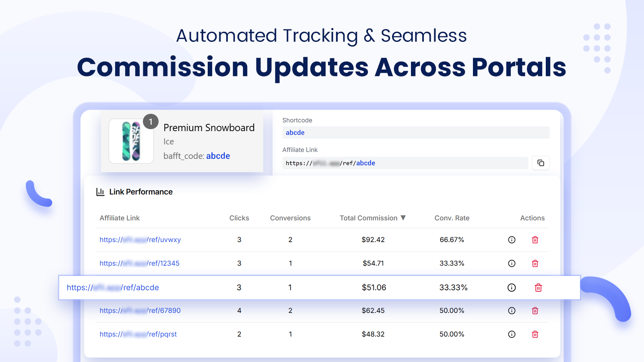Open the highlighted ref/abcde affiliate link
644x362 pixels.
coord(113,288)
